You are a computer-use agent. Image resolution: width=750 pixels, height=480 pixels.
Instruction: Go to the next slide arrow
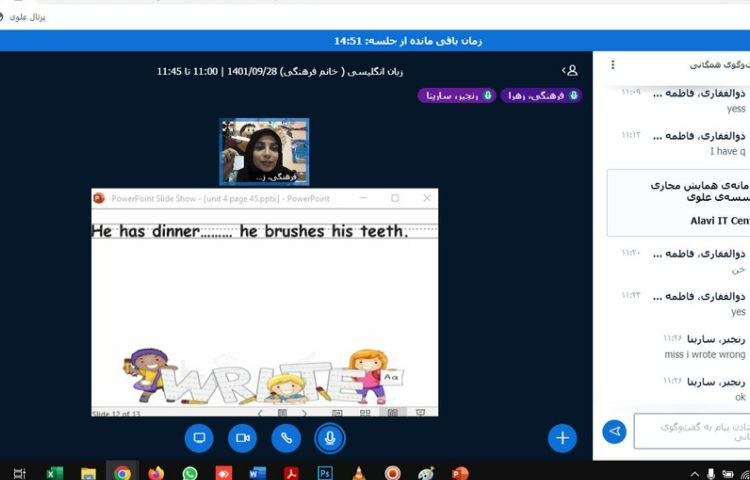tap(305, 413)
